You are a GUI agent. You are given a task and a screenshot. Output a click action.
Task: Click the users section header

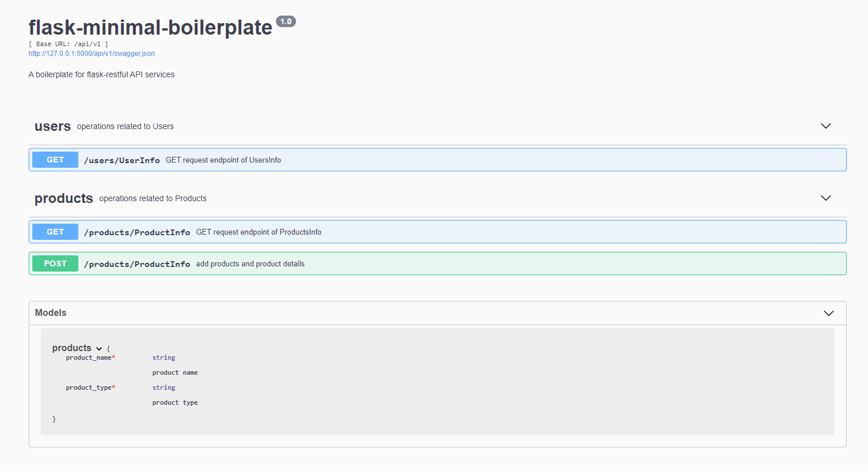click(52, 126)
